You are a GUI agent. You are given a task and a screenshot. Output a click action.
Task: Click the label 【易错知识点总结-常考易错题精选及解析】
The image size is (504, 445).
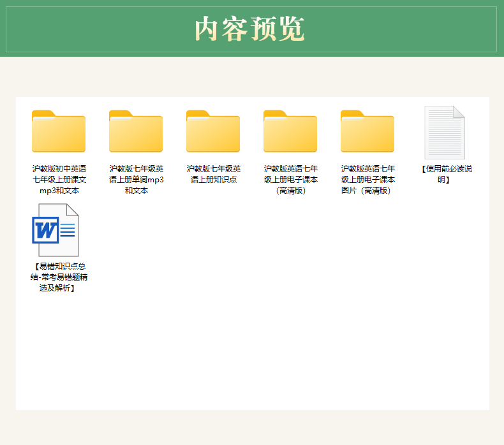(x=59, y=277)
